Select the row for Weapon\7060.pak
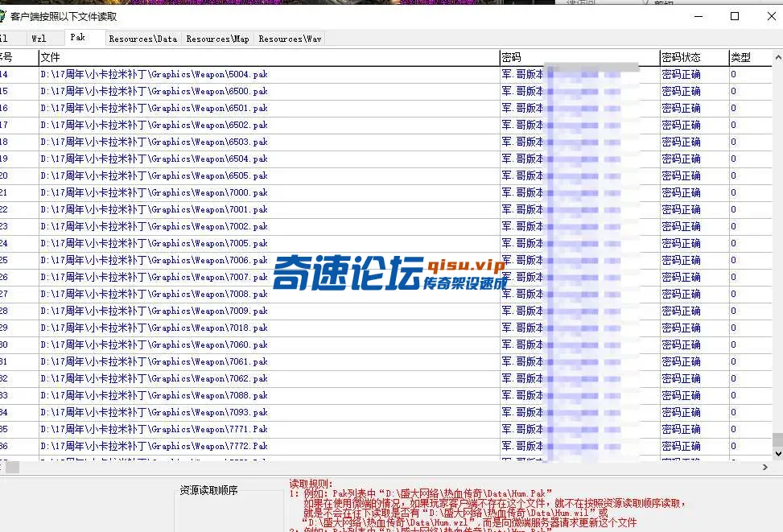 (386, 345)
